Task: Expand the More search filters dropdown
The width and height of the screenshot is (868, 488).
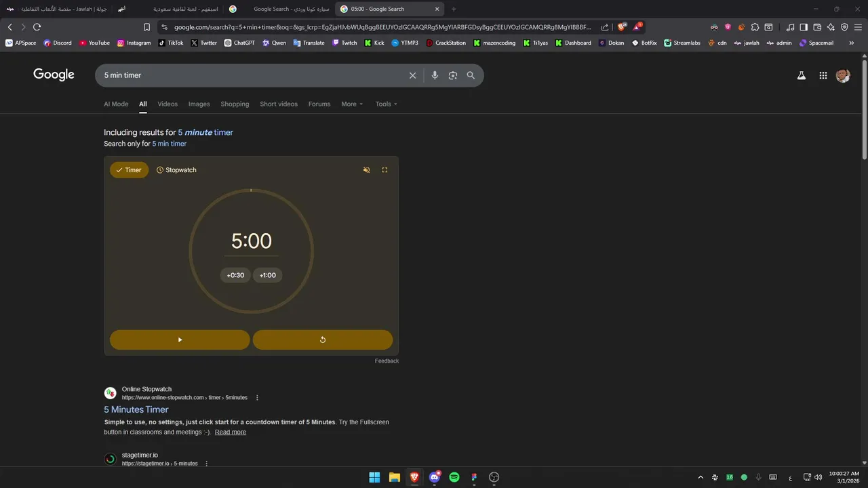Action: 352,104
